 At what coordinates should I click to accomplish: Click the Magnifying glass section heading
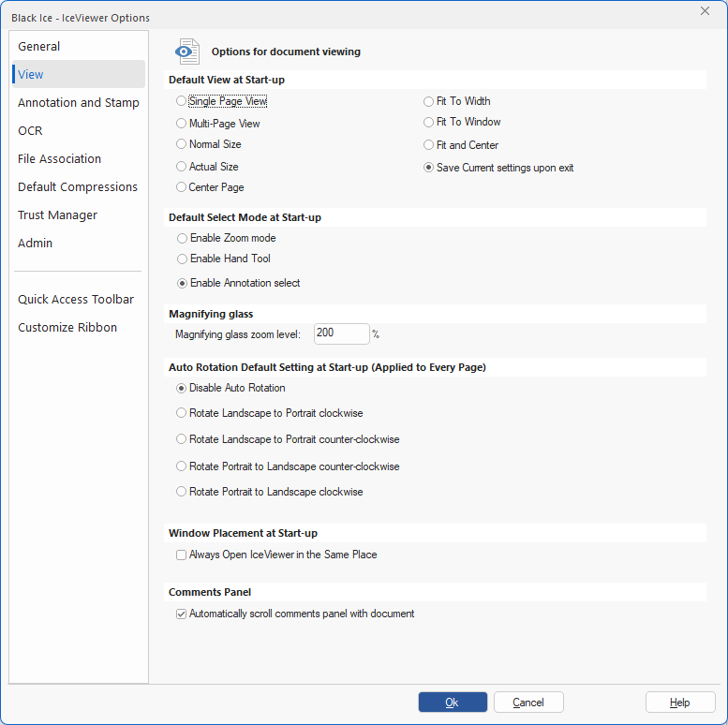tap(211, 314)
